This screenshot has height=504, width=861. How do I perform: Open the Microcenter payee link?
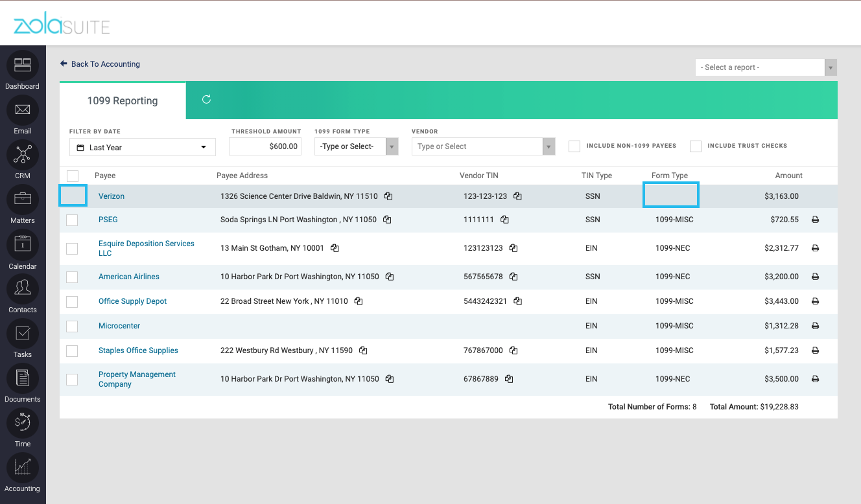pos(119,326)
